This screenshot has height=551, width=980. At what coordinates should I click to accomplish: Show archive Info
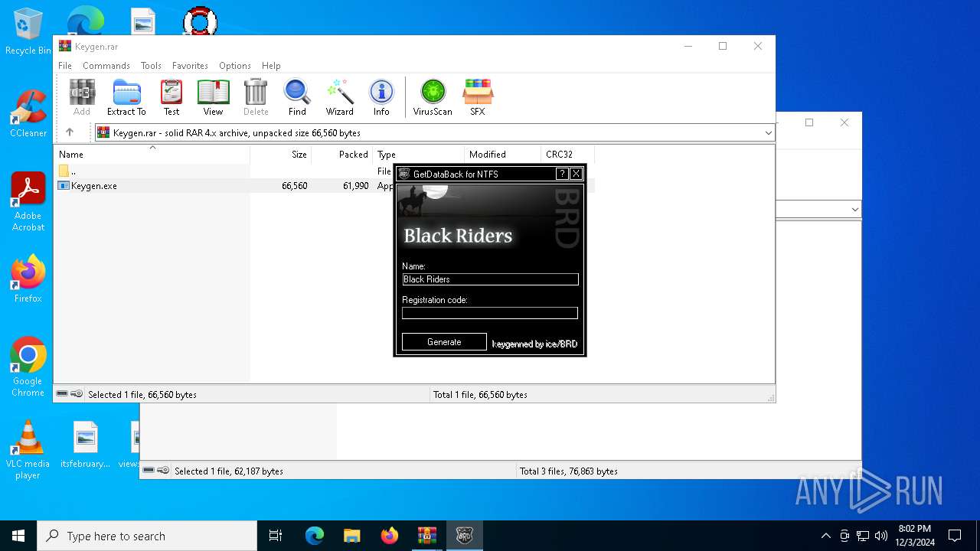pyautogui.click(x=381, y=96)
